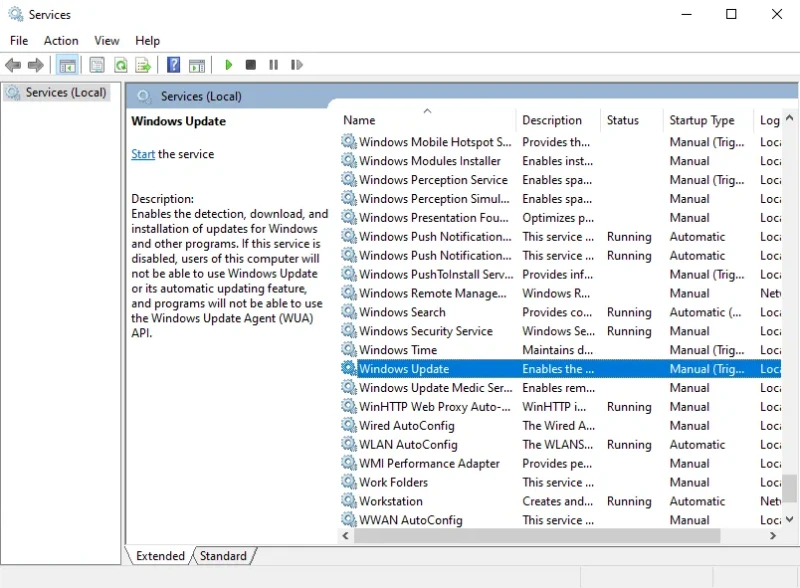800x588 pixels.
Task: Select the Windows Perception Service row
Action: pyautogui.click(x=560, y=180)
